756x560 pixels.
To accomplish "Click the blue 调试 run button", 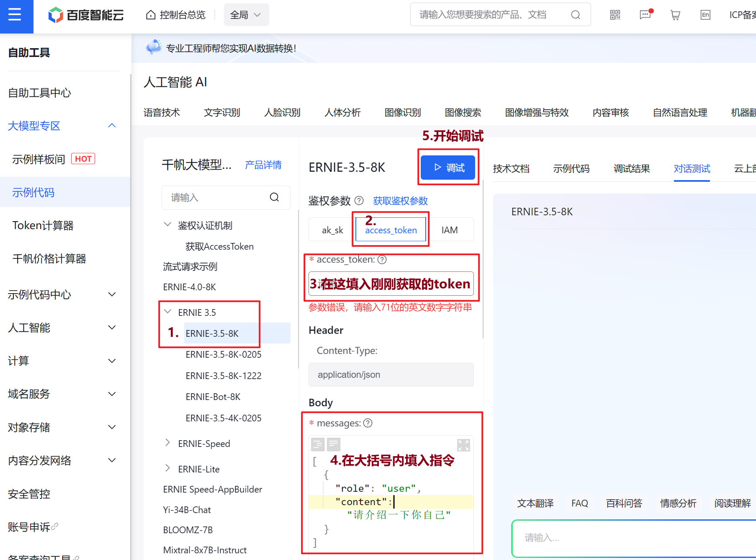I will coord(448,168).
